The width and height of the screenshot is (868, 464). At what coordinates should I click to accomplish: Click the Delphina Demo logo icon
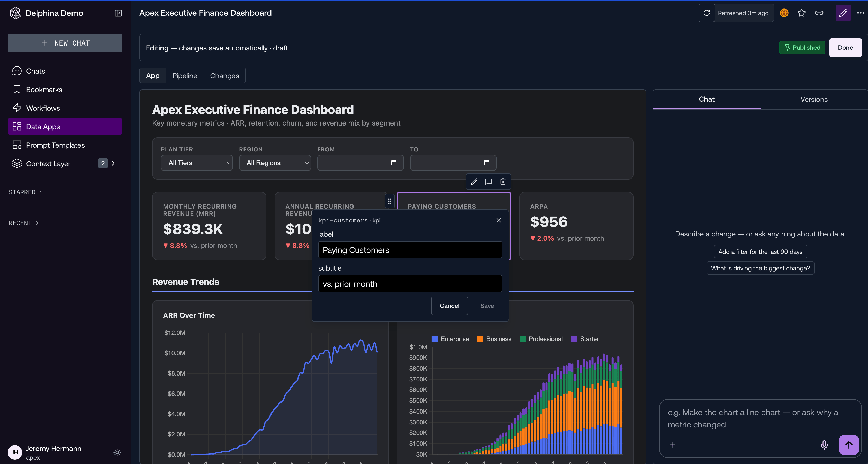tap(15, 13)
